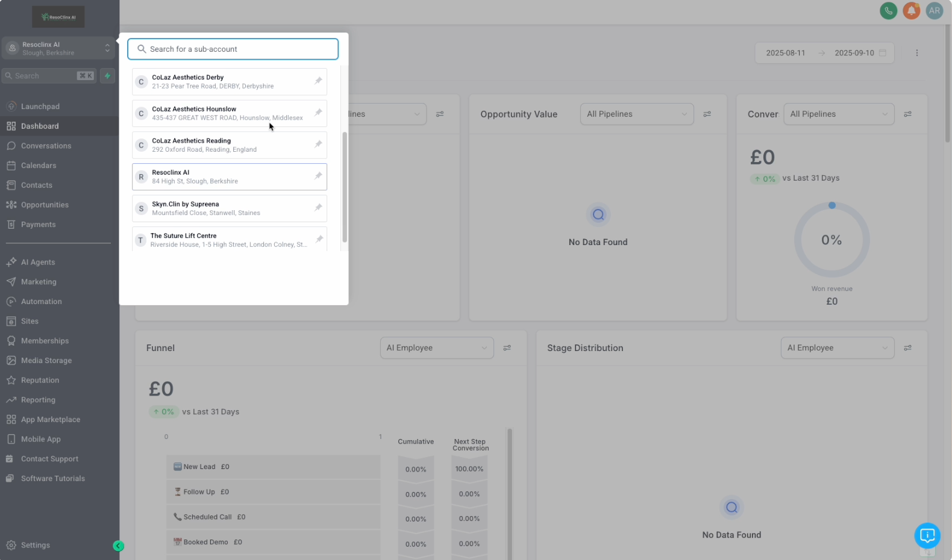Switch to Skyn.Clin by Supreena account
This screenshot has width=952, height=560.
pyautogui.click(x=230, y=208)
